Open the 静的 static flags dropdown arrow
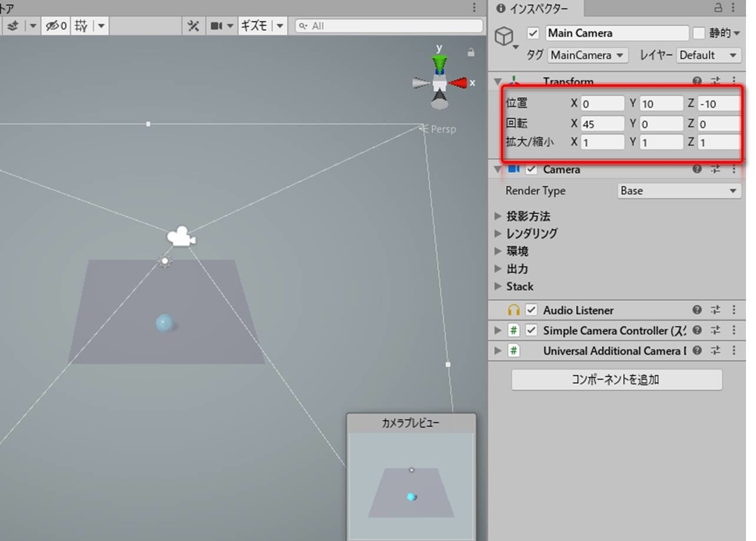Screen dimensions: 756x541 click(x=737, y=33)
